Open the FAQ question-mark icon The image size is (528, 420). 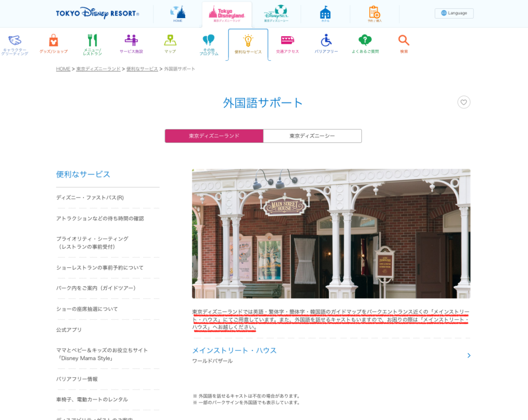click(x=365, y=41)
